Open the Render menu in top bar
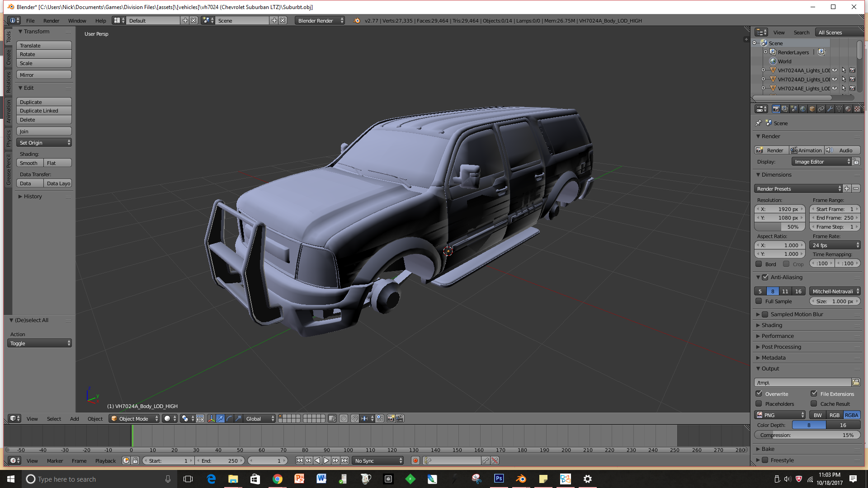 (x=51, y=20)
